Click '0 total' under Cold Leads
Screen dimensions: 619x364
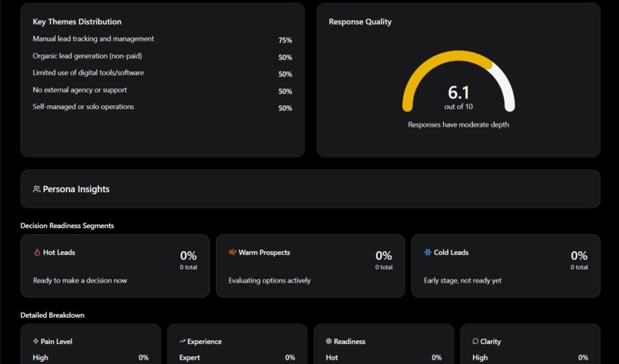pyautogui.click(x=579, y=267)
